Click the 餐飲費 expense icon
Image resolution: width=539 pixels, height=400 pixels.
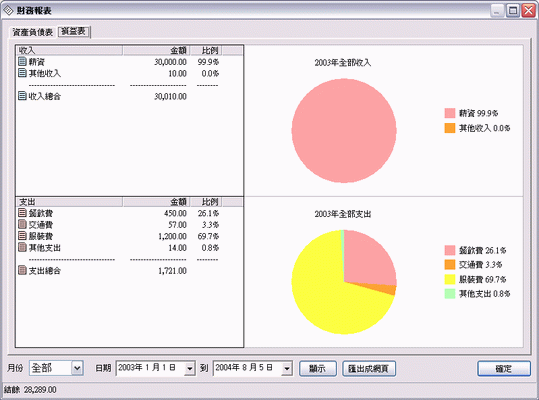pyautogui.click(x=22, y=213)
